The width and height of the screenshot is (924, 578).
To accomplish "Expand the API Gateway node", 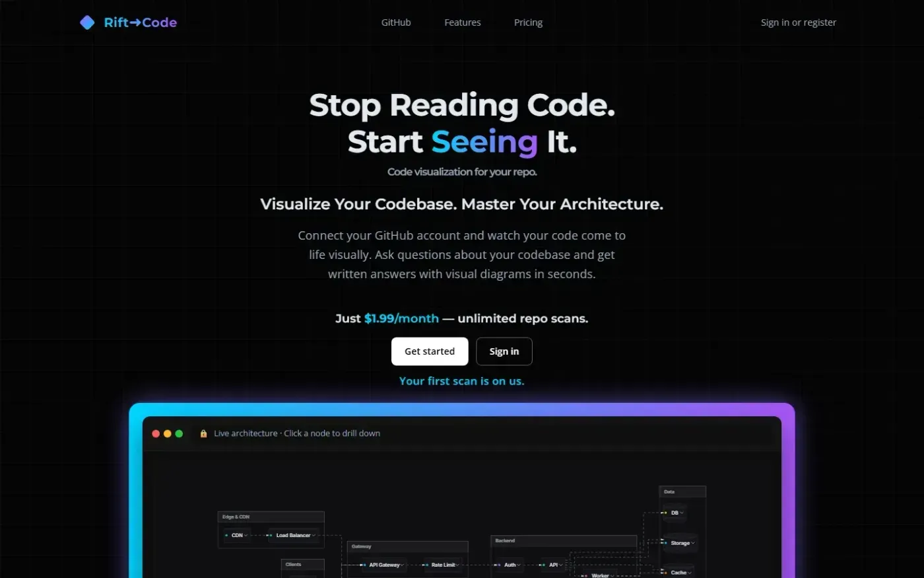I will (x=384, y=565).
